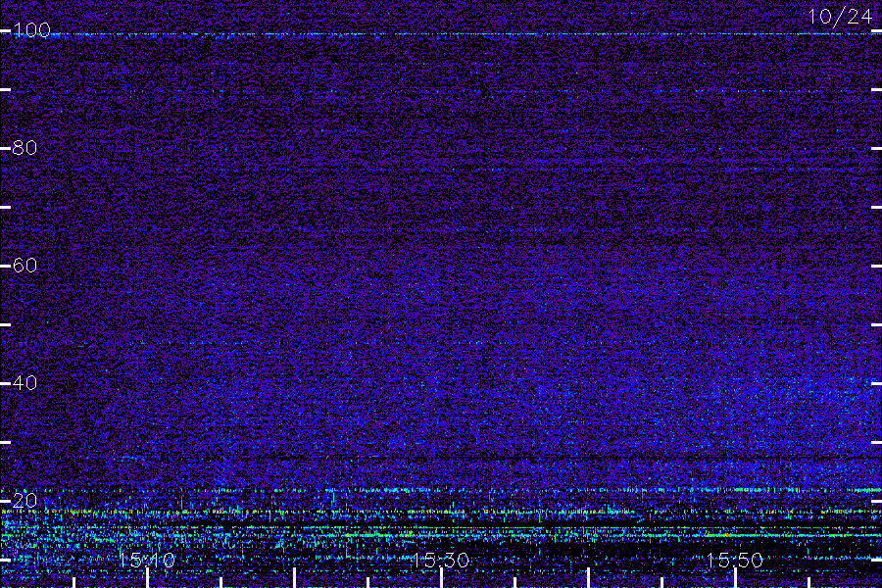Select the 60 frequency axis label
This screenshot has height=588, width=882.
pyautogui.click(x=24, y=265)
